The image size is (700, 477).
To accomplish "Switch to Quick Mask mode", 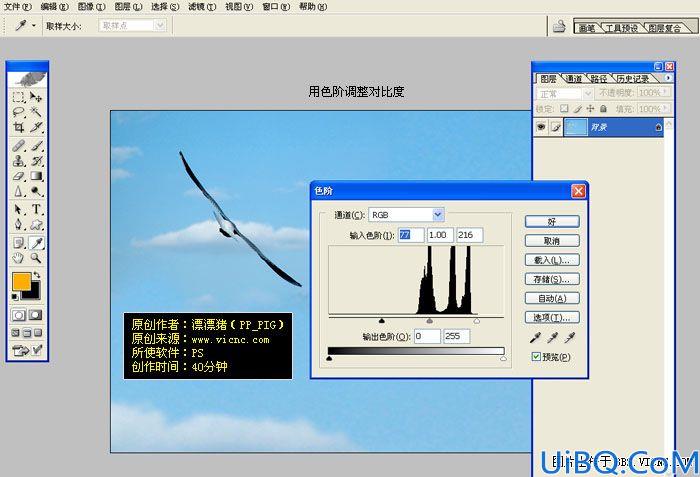I will (x=35, y=315).
